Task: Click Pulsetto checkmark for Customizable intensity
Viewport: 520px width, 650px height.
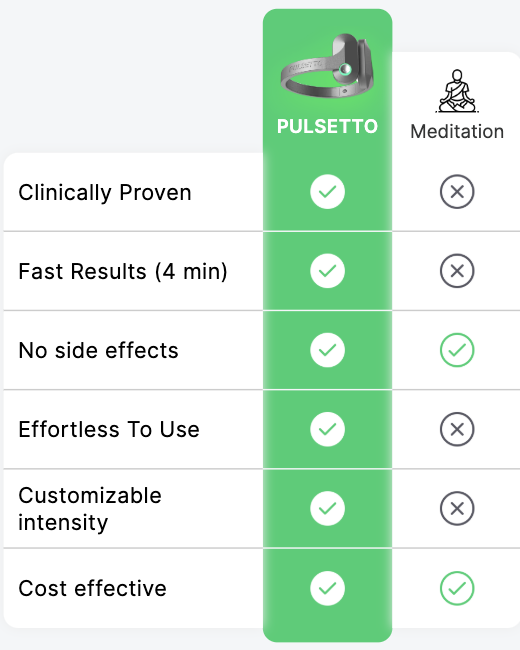Action: coord(327,508)
